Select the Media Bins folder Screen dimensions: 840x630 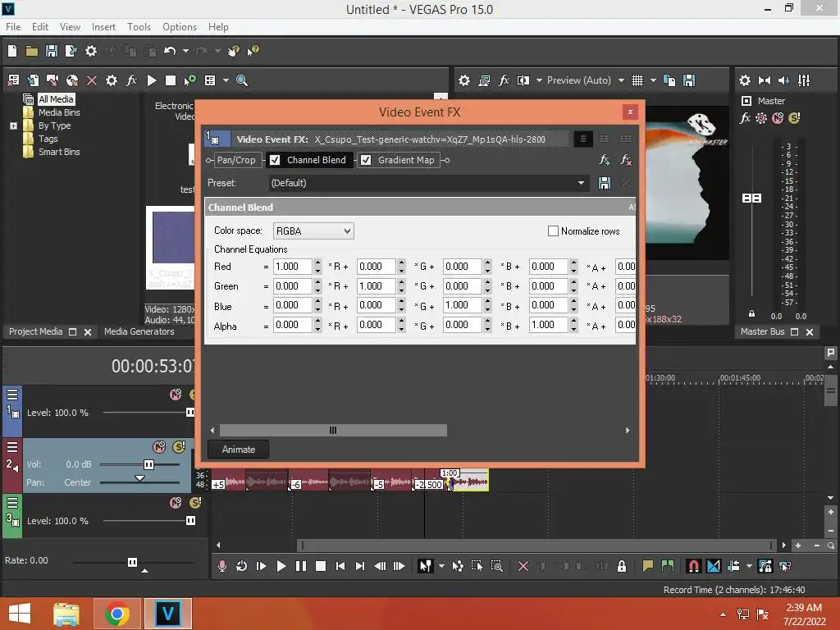pos(59,112)
